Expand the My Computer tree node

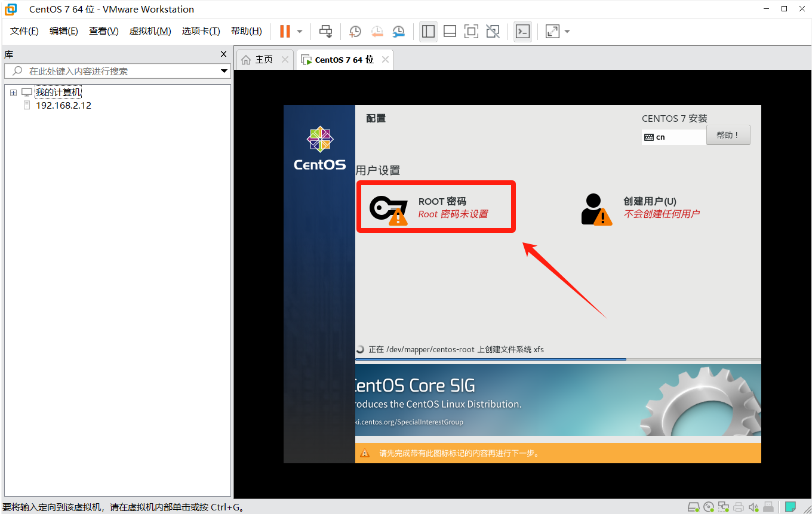pos(13,93)
